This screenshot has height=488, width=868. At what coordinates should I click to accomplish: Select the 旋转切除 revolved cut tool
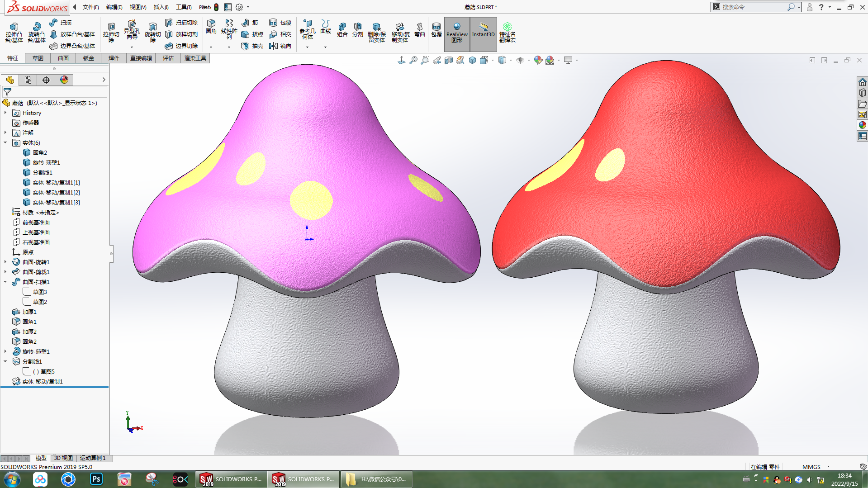point(153,32)
